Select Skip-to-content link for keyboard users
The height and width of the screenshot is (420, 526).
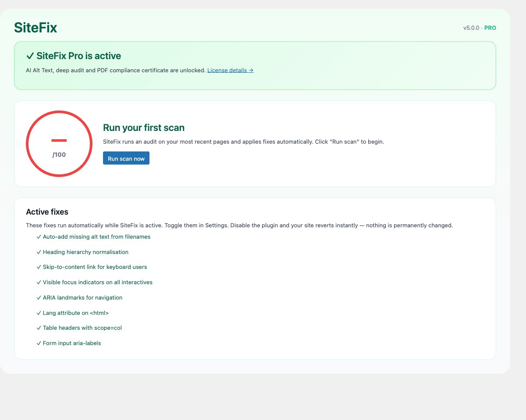coord(92,267)
